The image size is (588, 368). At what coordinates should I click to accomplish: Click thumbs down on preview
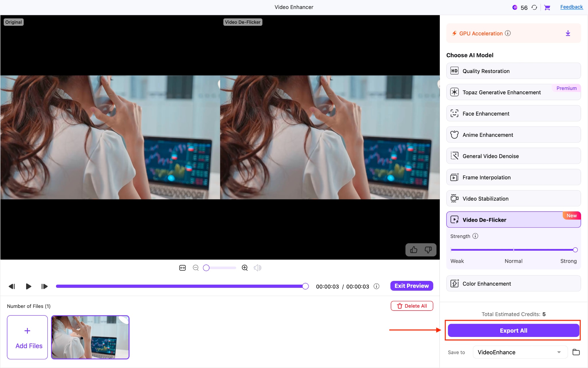[x=428, y=250]
